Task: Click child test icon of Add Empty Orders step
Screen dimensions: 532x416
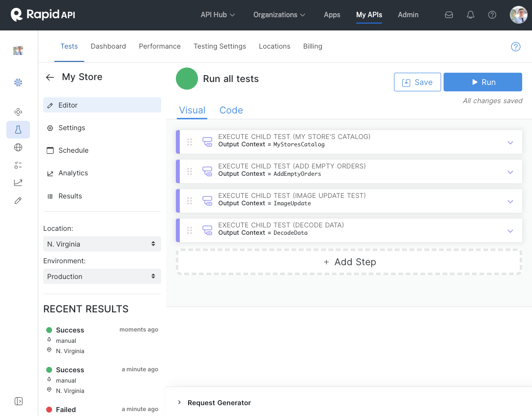Action: pos(207,171)
